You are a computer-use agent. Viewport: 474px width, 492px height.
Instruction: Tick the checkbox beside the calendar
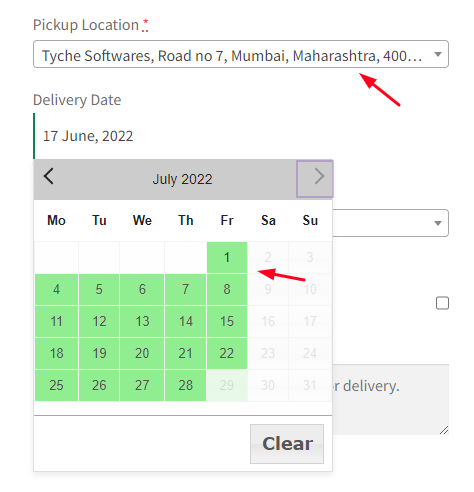coord(442,303)
